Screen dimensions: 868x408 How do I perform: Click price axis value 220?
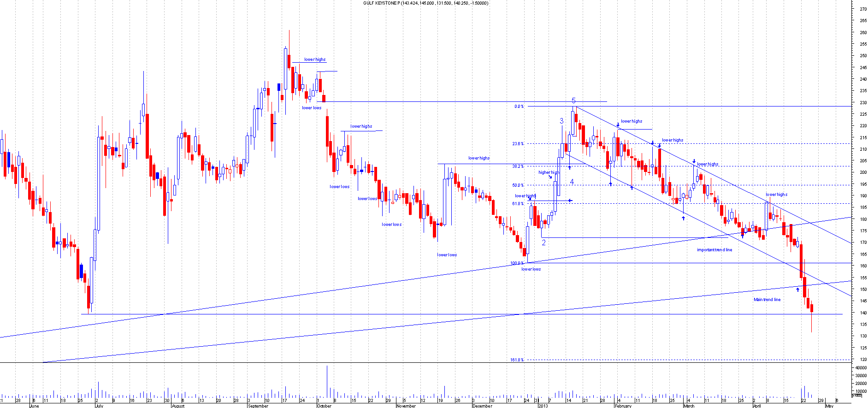(x=863, y=126)
